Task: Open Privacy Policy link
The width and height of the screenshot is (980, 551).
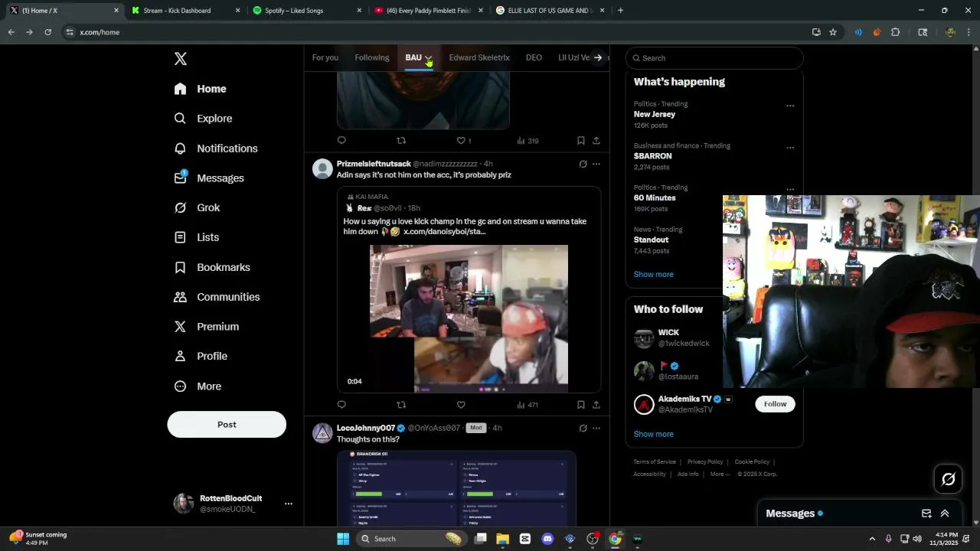Action: 705,462
